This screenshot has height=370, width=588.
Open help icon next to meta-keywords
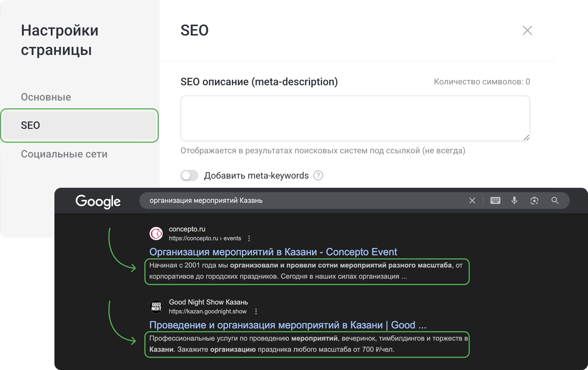point(318,175)
